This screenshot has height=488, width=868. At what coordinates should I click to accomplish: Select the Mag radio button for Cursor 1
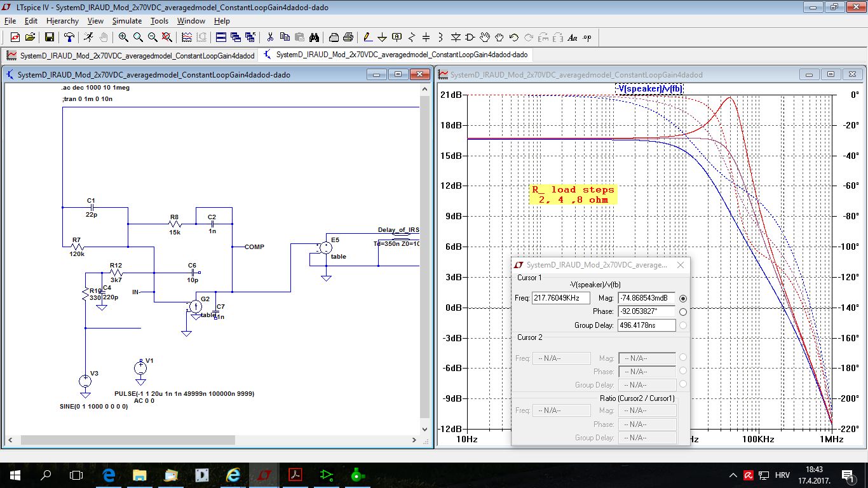(683, 299)
